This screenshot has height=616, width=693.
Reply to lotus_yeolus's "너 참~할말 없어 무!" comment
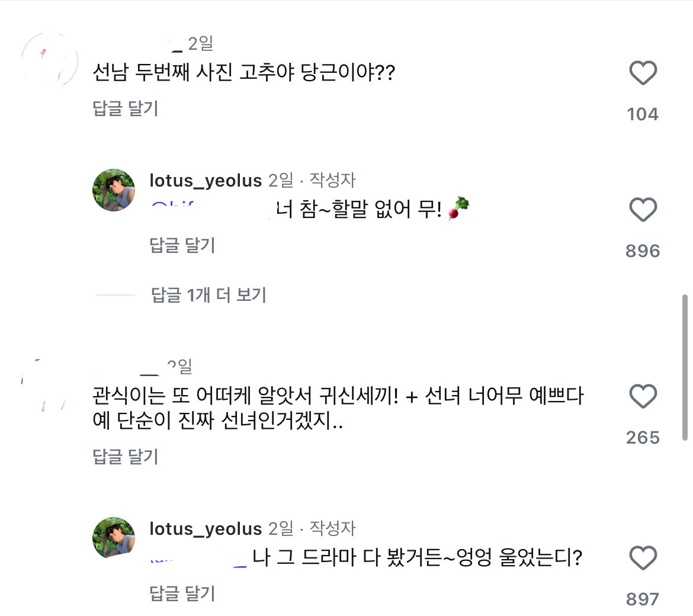click(x=182, y=245)
